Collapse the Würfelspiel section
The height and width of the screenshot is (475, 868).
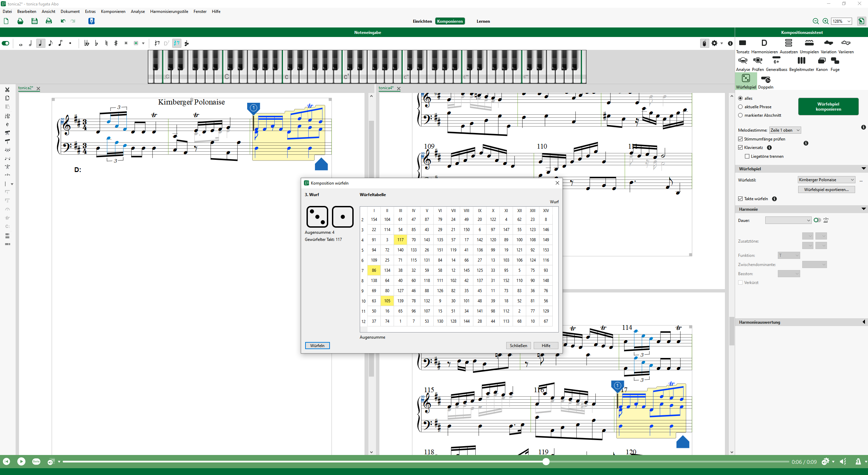coord(863,169)
